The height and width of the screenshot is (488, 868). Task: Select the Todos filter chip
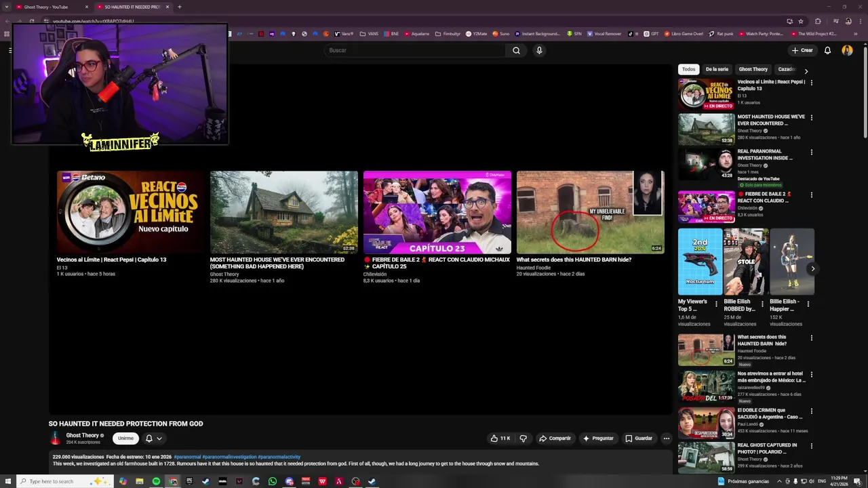click(x=688, y=69)
